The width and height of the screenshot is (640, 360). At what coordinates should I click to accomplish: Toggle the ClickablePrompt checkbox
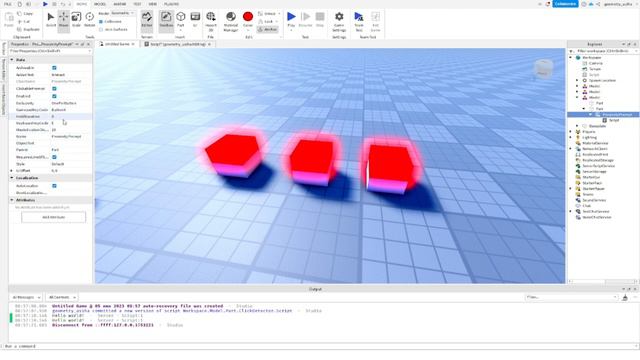tap(54, 89)
